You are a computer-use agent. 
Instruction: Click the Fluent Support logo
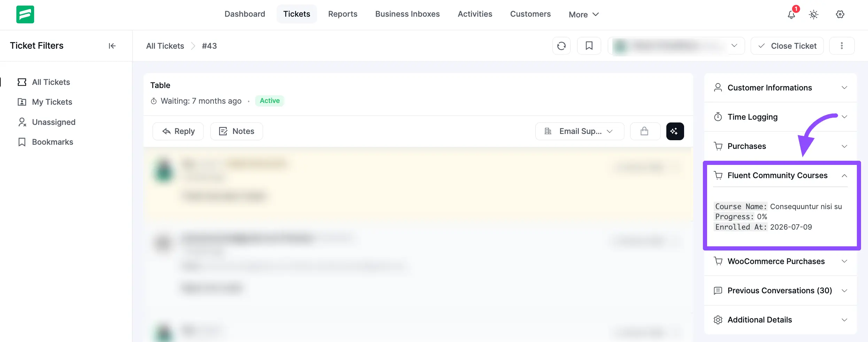25,14
